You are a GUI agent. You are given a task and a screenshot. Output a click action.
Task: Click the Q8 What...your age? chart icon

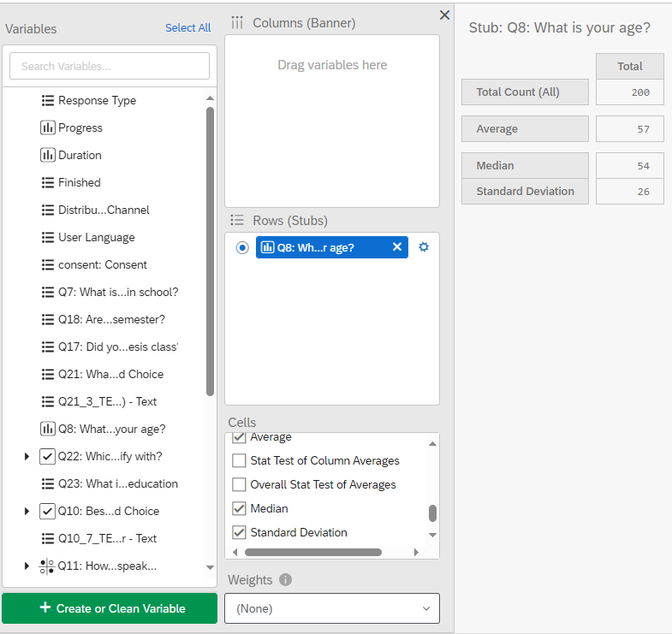(48, 429)
